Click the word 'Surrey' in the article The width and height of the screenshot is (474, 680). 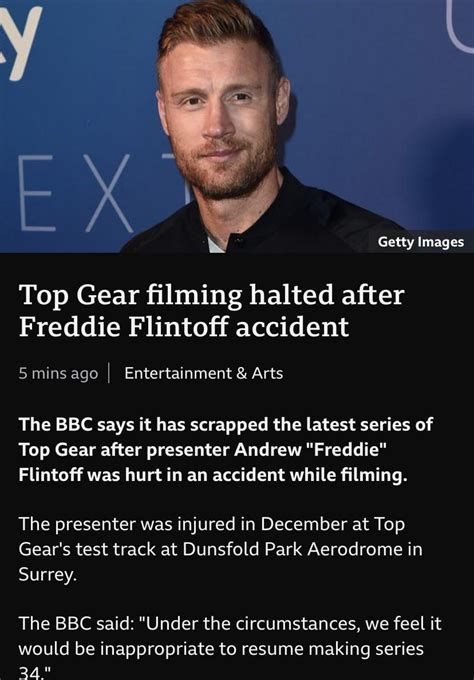pyautogui.click(x=47, y=575)
